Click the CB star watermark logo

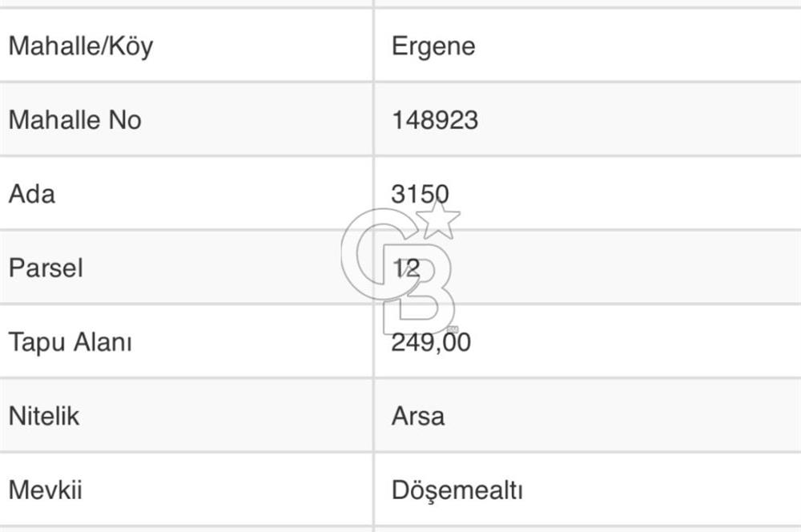click(x=400, y=269)
